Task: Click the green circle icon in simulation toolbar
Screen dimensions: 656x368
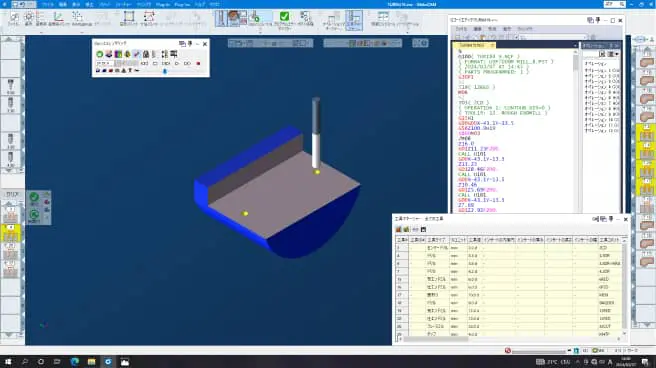Action: [x=100, y=54]
